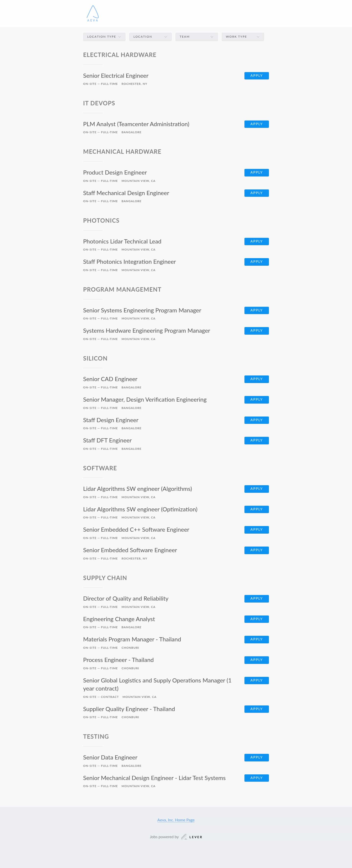Apply for Photonics Lidar Technical Lead

[x=256, y=241]
